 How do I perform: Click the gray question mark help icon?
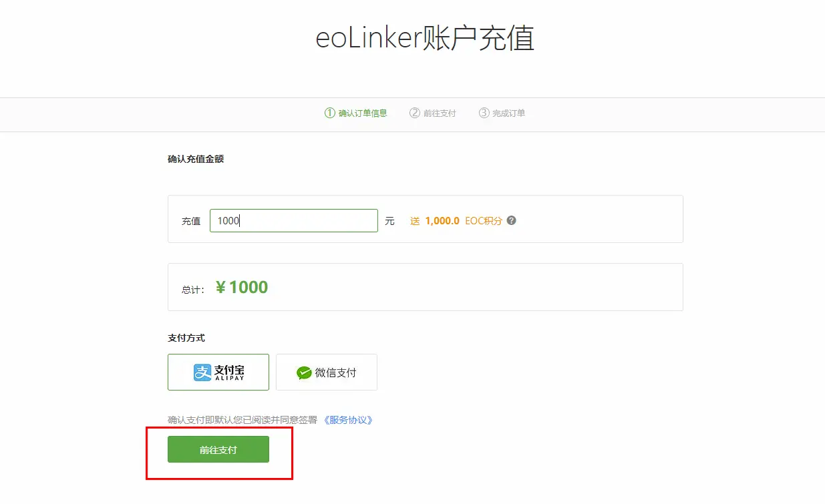coord(512,220)
